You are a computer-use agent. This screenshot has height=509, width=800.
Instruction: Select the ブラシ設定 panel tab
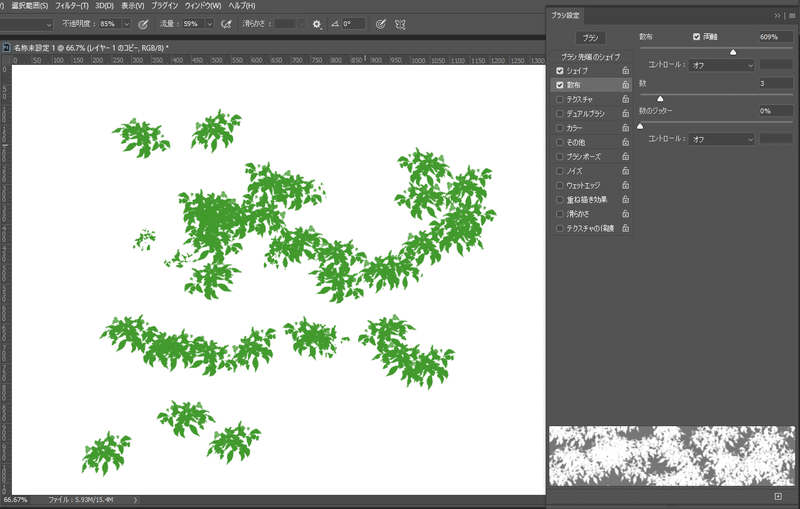[565, 15]
